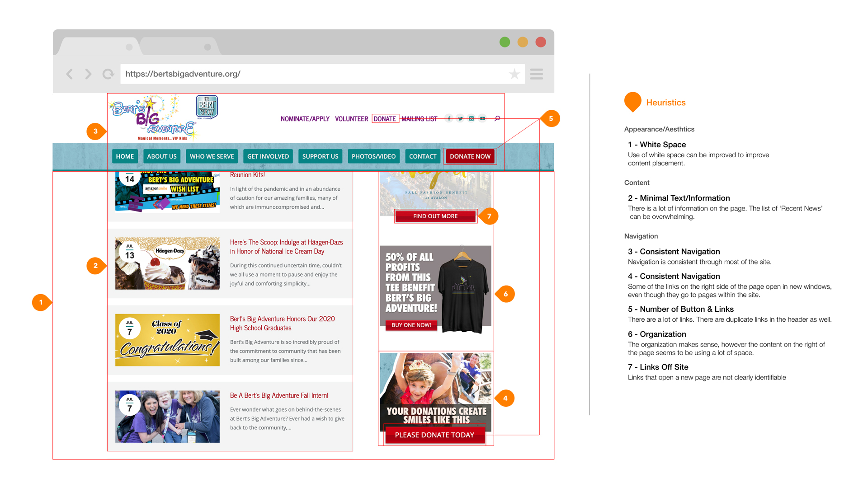
Task: Select the second browser tab
Action: tap(180, 46)
